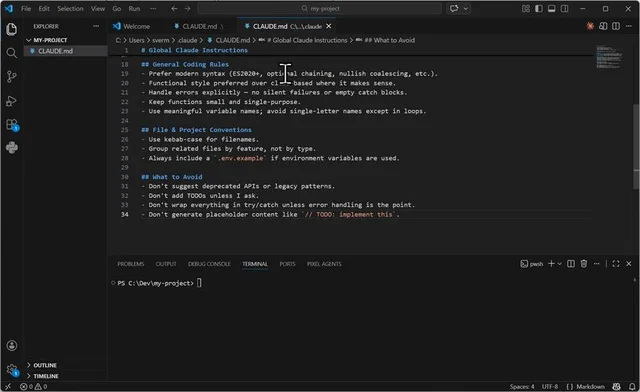The image size is (640, 392).
Task: Maximize the terminal panel size
Action: pyautogui.click(x=616, y=264)
